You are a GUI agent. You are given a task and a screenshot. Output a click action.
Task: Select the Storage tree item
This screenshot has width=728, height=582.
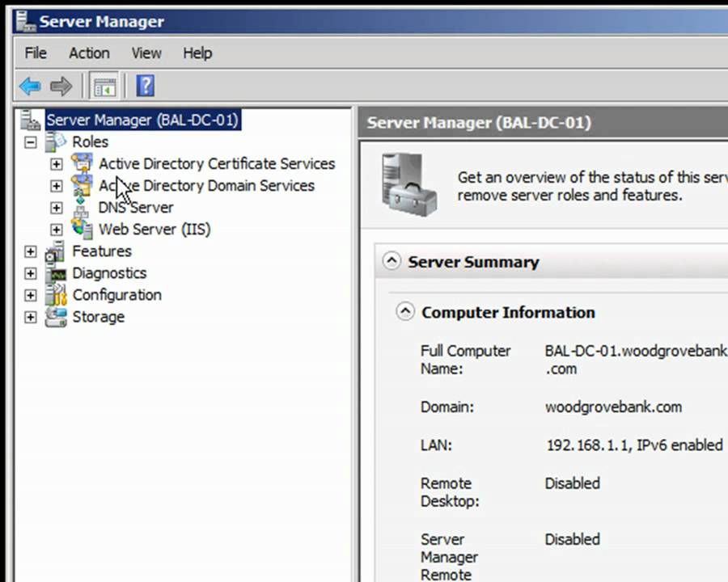[x=99, y=317]
